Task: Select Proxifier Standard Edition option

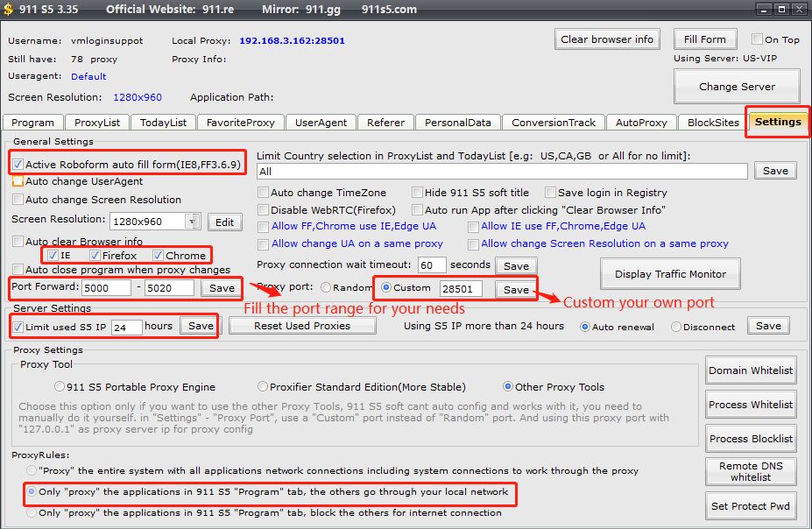Action: tap(263, 386)
